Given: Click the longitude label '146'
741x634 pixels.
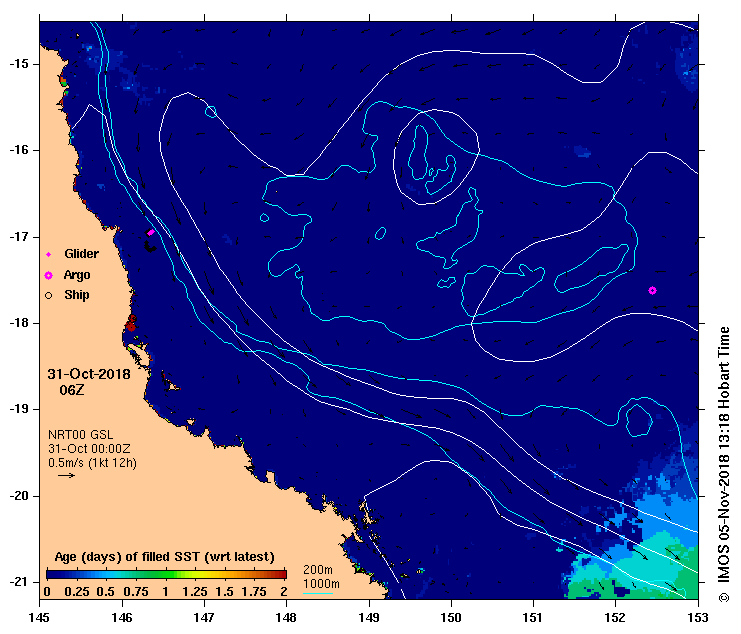Looking at the screenshot, I should [x=122, y=617].
